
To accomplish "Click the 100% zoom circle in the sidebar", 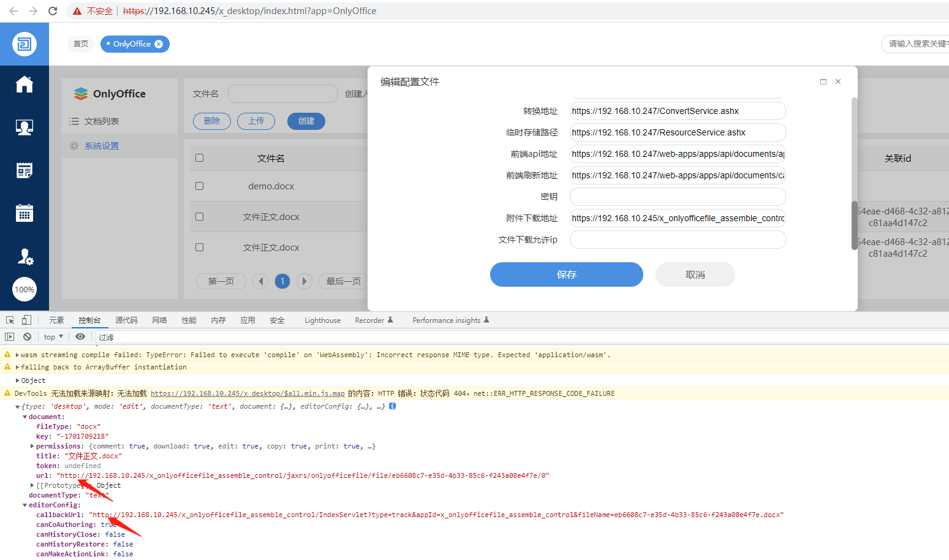I will [25, 289].
